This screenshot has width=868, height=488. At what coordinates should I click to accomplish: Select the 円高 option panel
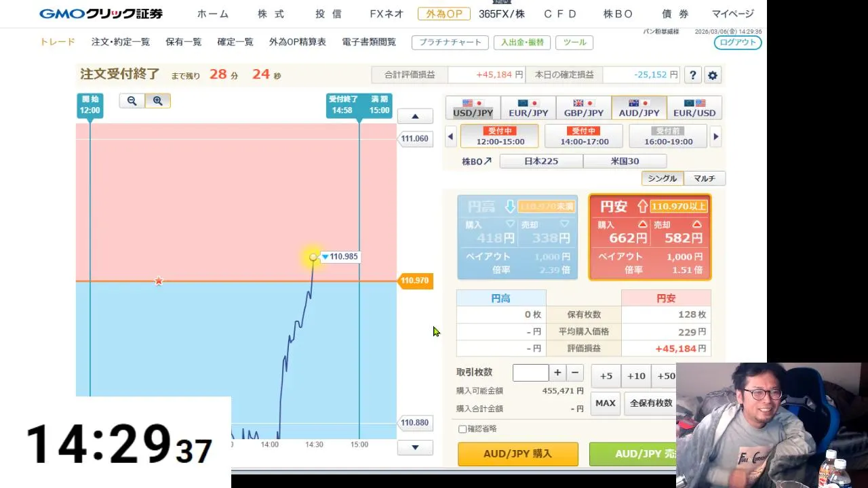pyautogui.click(x=517, y=237)
